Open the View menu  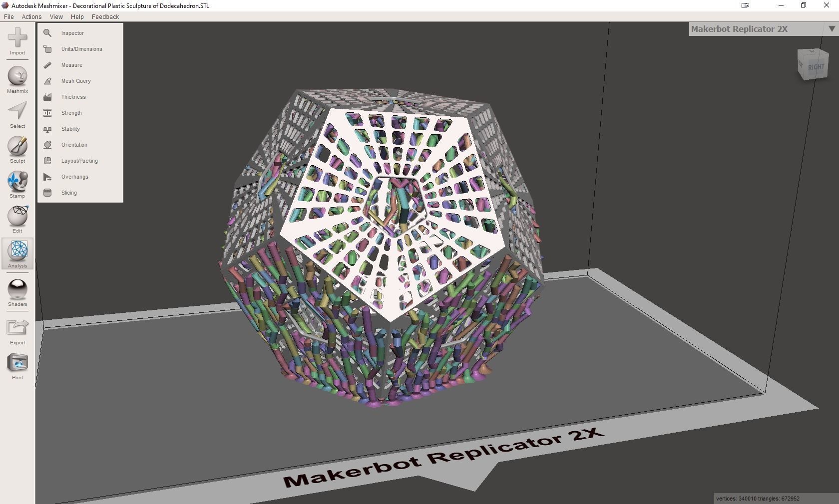click(x=56, y=16)
